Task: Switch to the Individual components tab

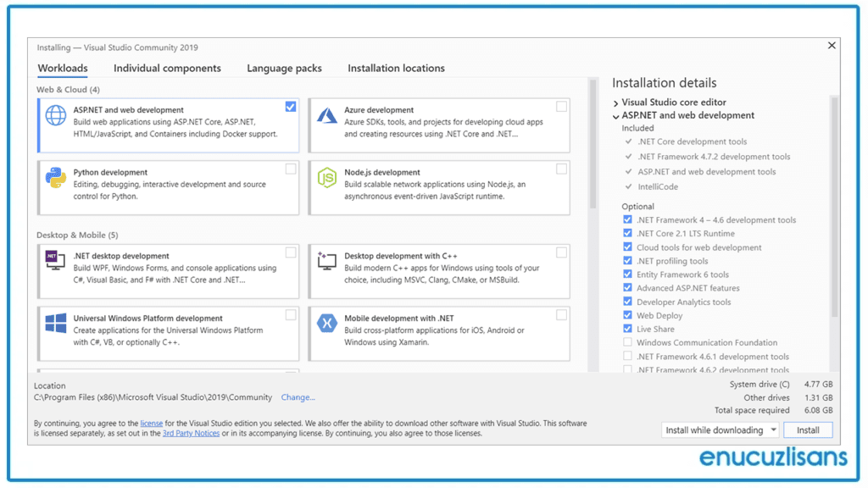Action: [x=165, y=69]
